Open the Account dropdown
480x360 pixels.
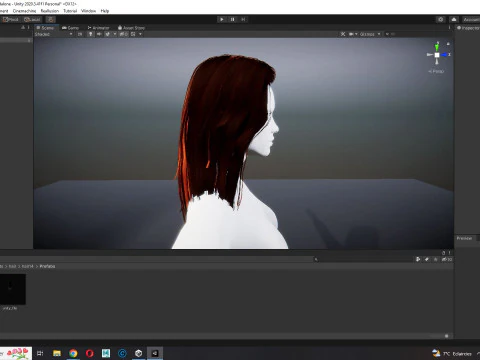point(471,19)
